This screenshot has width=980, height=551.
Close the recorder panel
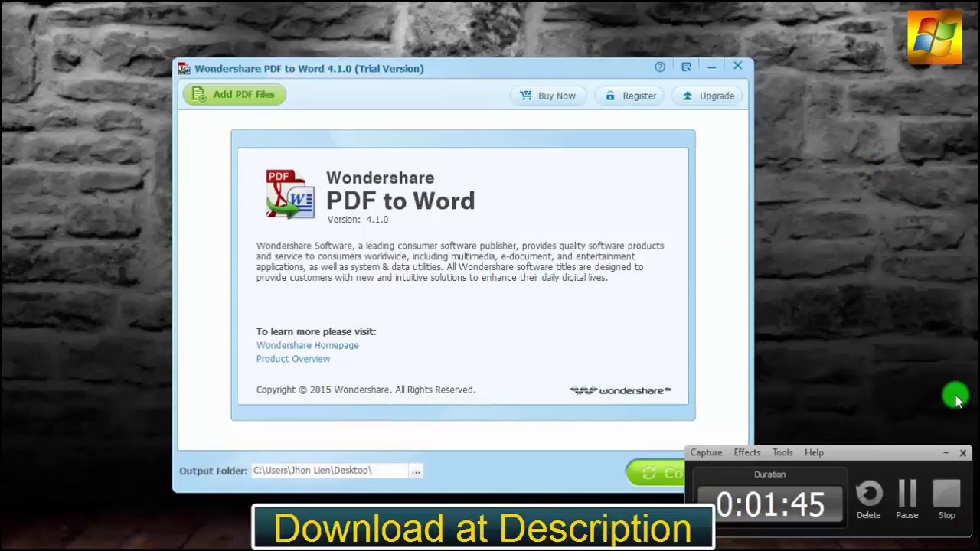click(963, 453)
